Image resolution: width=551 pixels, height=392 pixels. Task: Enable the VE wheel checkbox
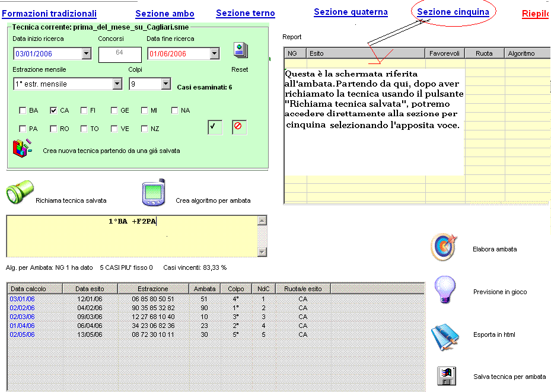pyautogui.click(x=114, y=129)
